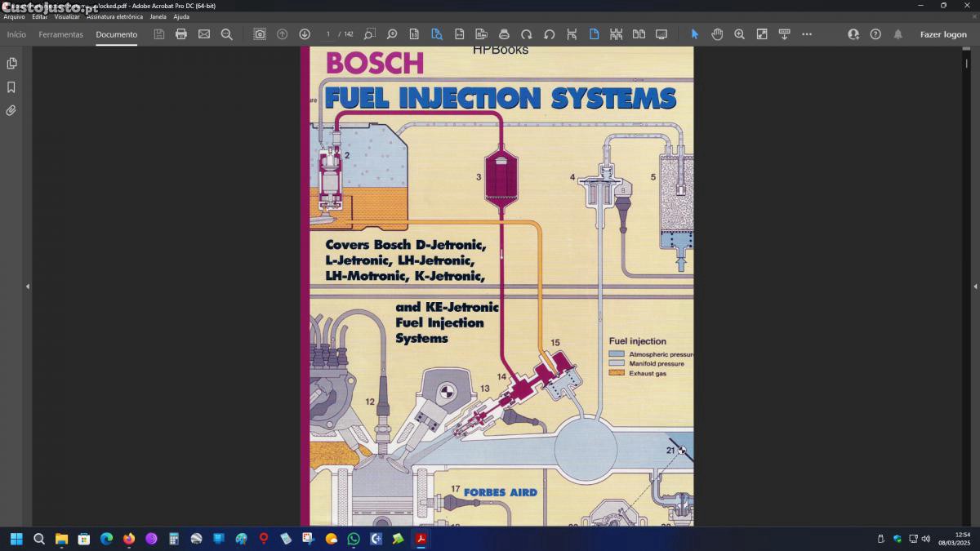The height and width of the screenshot is (551, 980).
Task: Click the Fazer logon button
Action: (943, 34)
